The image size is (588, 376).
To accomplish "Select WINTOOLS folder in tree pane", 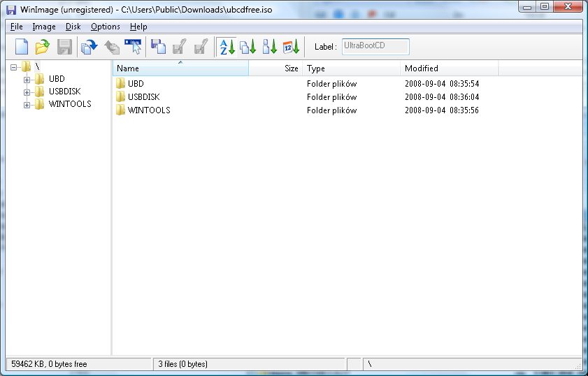I will (x=70, y=104).
